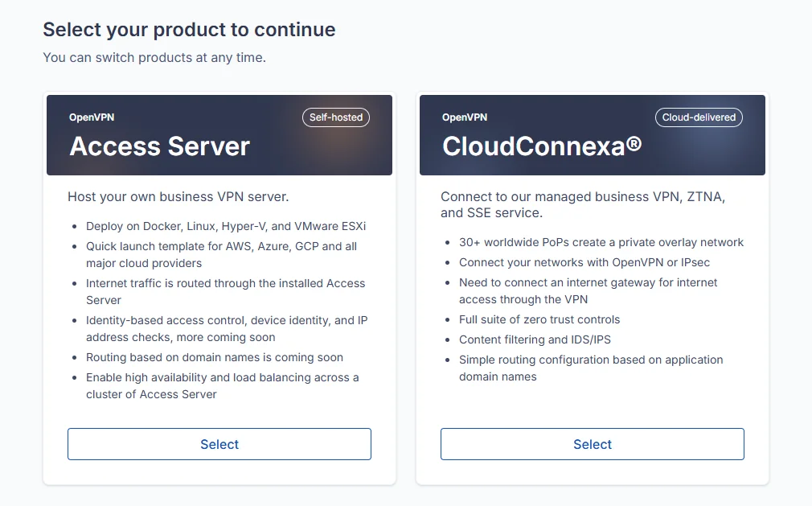Click 'Connect to our managed business VPN' text
The image size is (812, 506).
[x=583, y=204]
